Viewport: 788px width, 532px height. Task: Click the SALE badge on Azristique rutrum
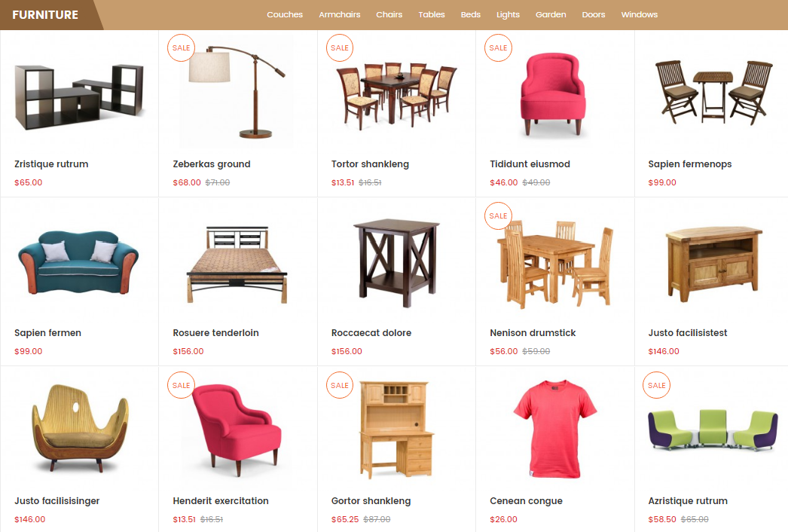coord(656,385)
